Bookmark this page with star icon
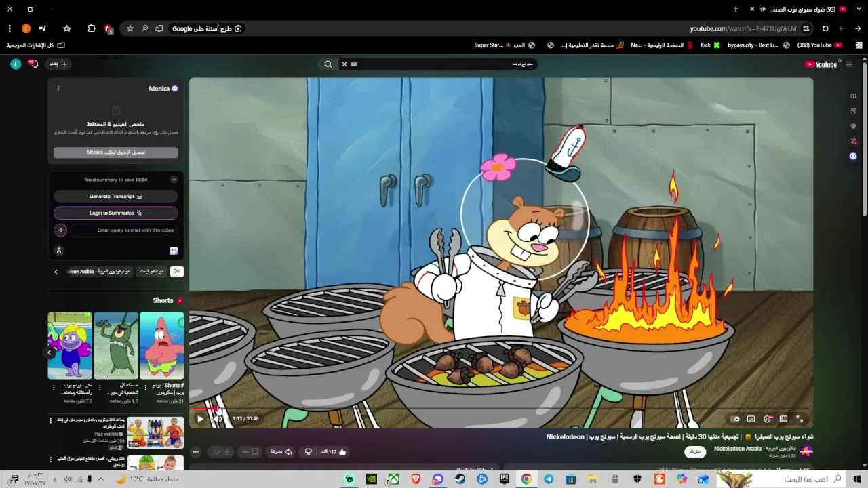The width and height of the screenshot is (868, 488). [x=130, y=28]
